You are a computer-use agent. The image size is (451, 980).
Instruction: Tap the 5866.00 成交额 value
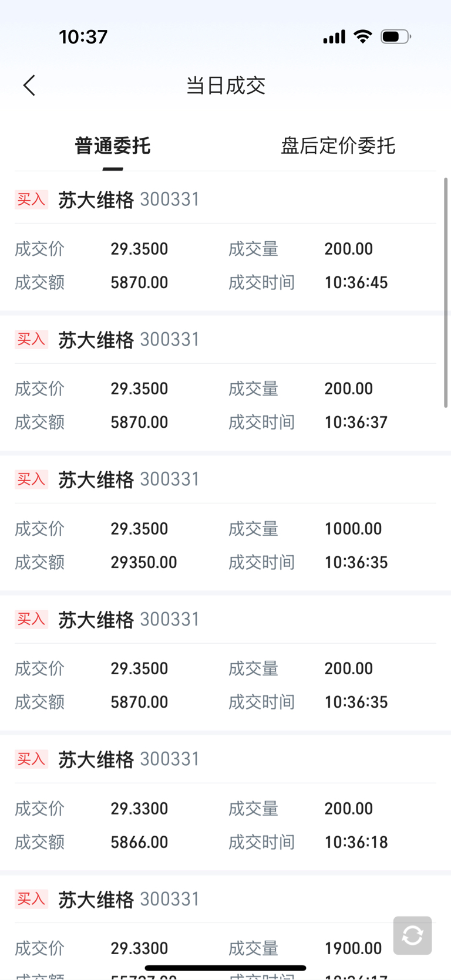tap(139, 842)
